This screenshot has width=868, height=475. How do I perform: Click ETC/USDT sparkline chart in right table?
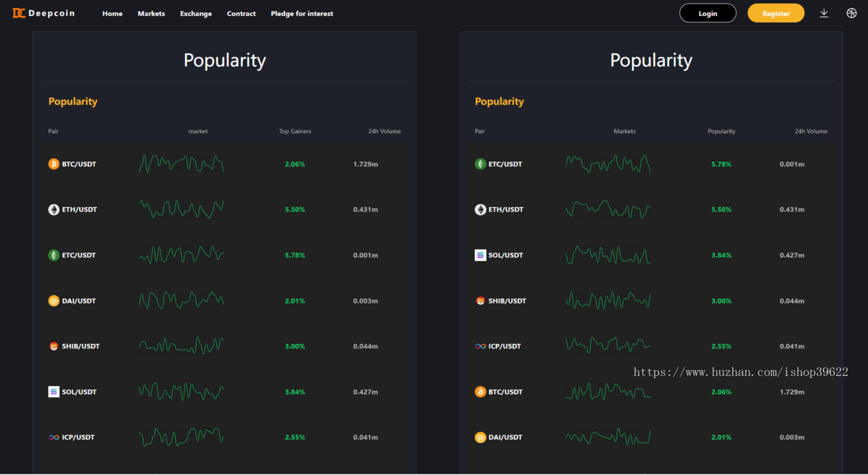point(608,164)
